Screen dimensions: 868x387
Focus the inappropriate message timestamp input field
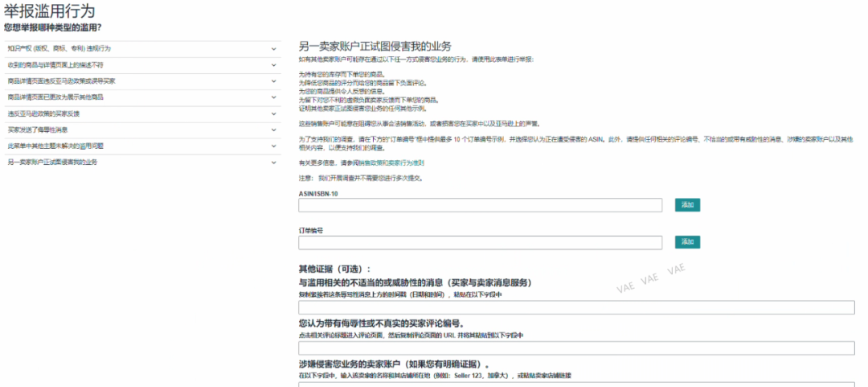577,307
